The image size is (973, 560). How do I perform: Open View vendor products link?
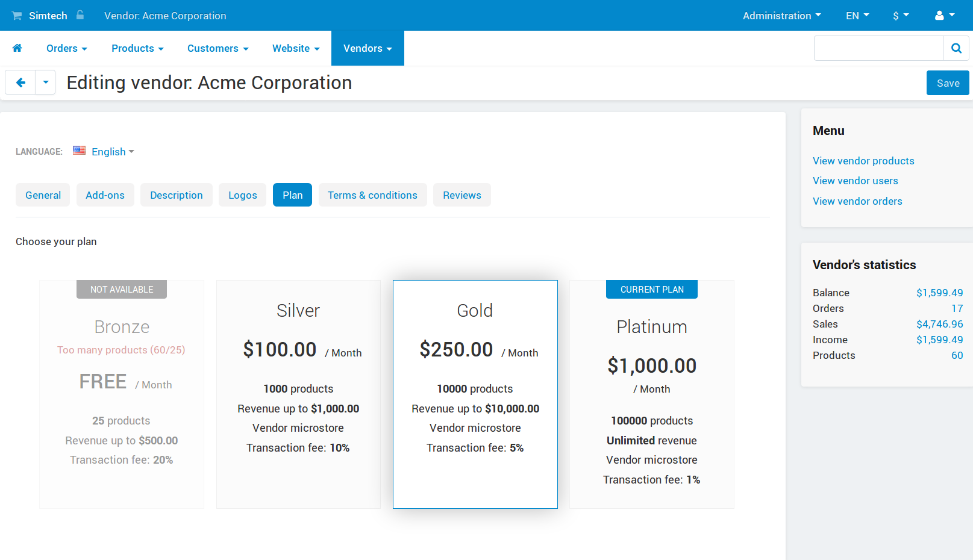(863, 161)
